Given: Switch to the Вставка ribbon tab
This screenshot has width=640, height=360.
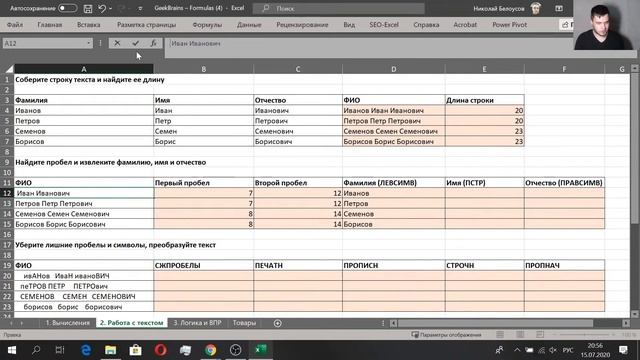Looking at the screenshot, I should point(89,25).
